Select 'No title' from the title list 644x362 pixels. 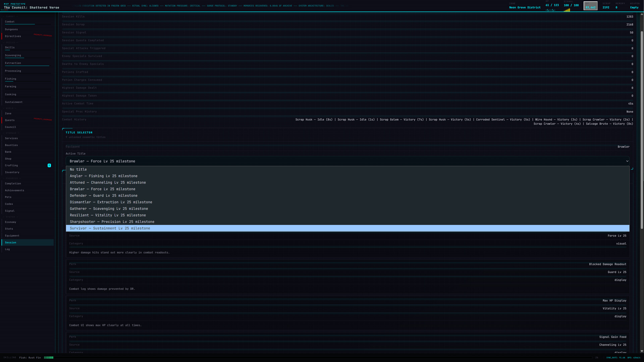click(78, 170)
